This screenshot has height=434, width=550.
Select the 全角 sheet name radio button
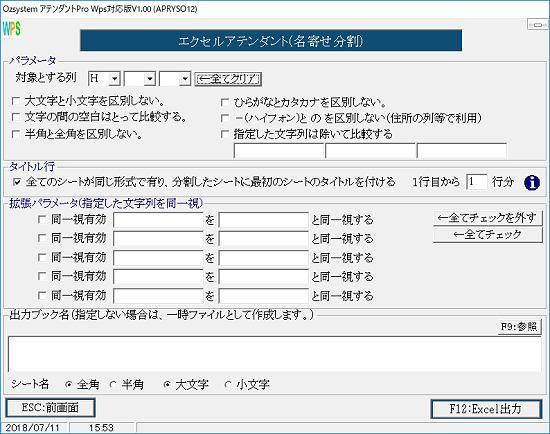(68, 385)
